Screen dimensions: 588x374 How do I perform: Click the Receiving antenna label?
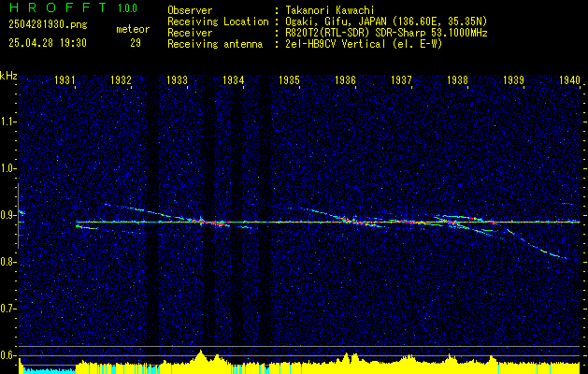pyautogui.click(x=215, y=44)
